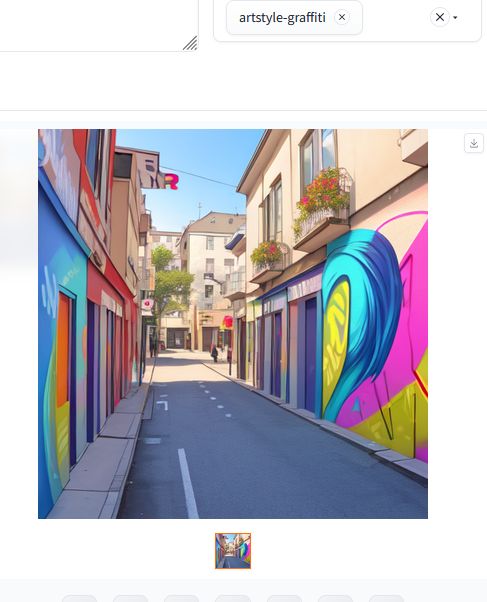Download the generated image

[474, 143]
